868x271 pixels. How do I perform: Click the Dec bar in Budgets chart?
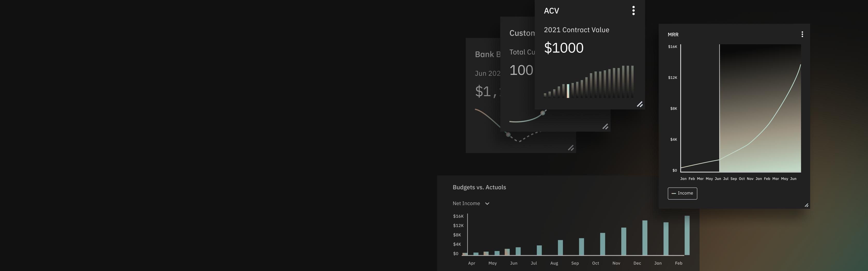coord(645,238)
